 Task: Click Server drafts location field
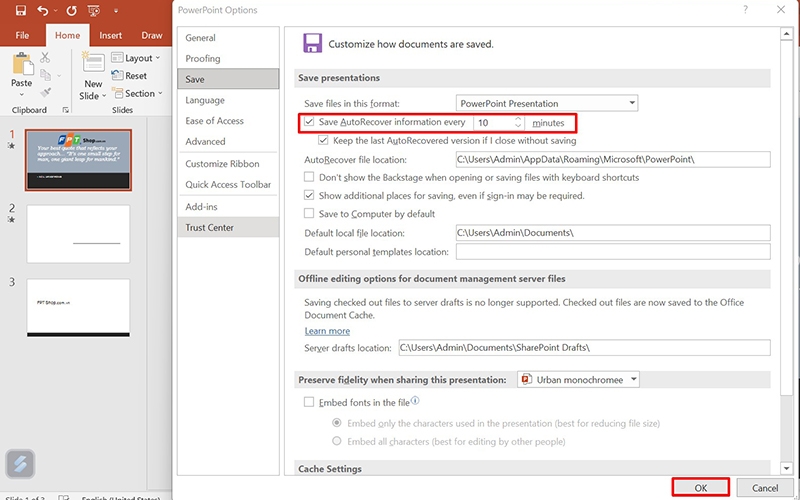[584, 347]
